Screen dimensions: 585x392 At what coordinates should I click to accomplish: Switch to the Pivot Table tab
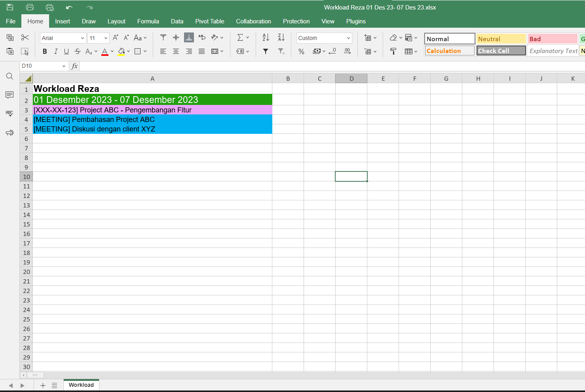[209, 21]
